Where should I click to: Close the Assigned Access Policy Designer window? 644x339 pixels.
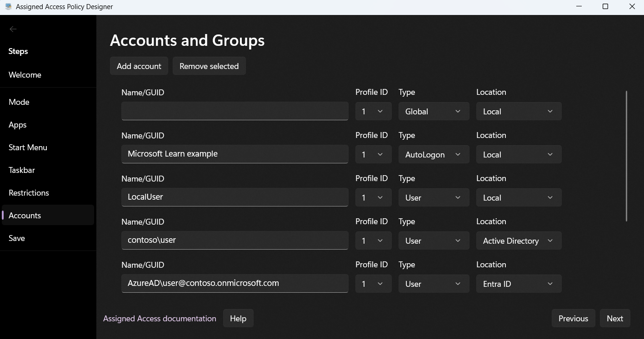[632, 7]
